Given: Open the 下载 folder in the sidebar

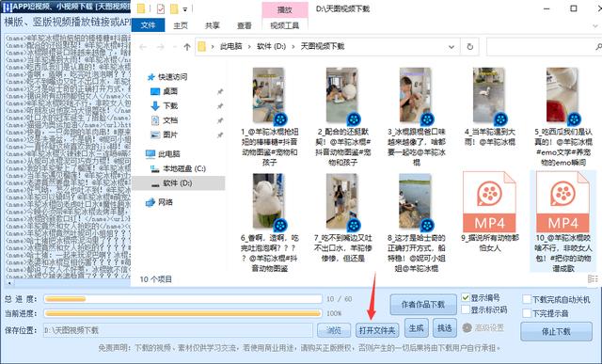Looking at the screenshot, I should 170,106.
